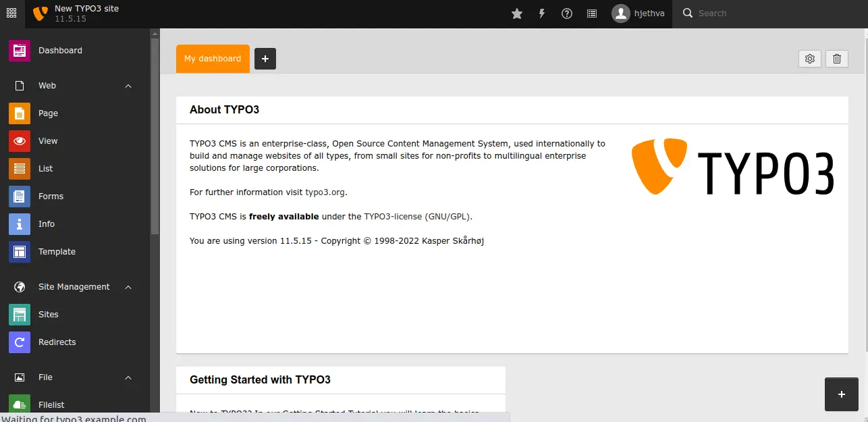Click the List module icon
This screenshot has width=868, height=422.
20,169
